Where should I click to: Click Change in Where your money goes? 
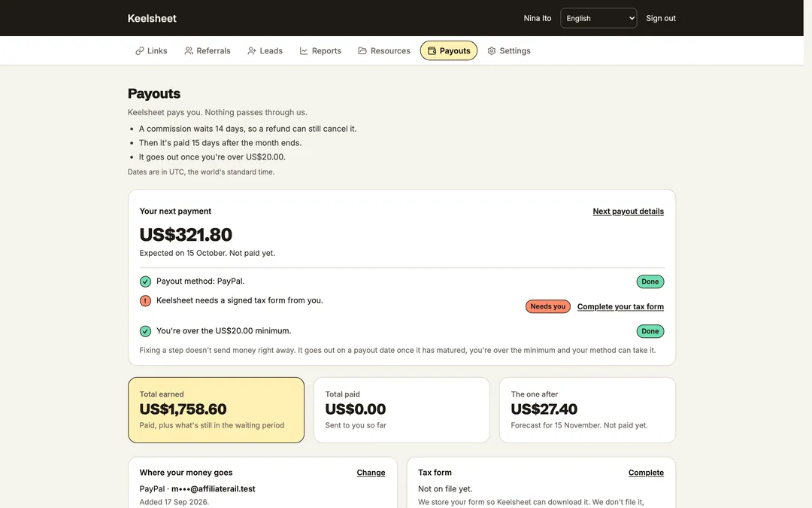coord(371,472)
